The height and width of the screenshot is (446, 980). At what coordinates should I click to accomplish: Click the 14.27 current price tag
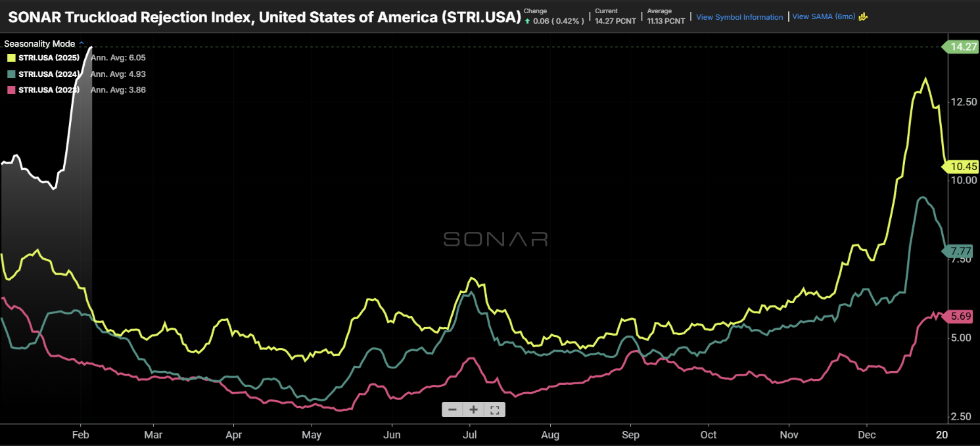click(x=960, y=47)
